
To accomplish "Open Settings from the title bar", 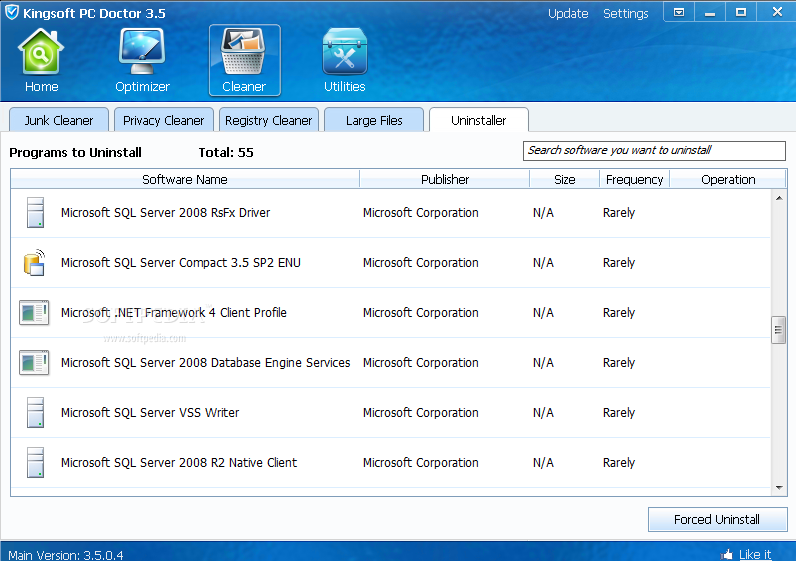I will [625, 14].
